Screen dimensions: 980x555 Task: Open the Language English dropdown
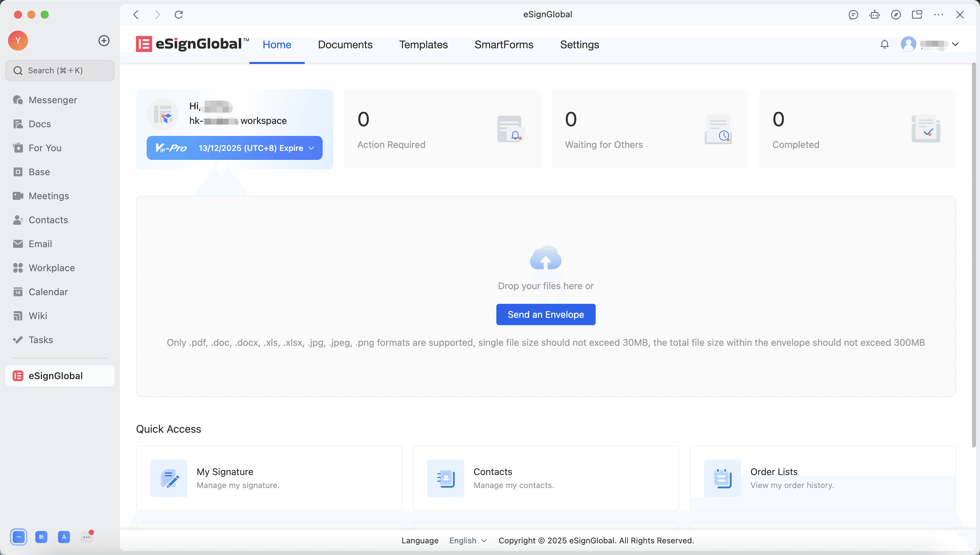click(x=468, y=540)
